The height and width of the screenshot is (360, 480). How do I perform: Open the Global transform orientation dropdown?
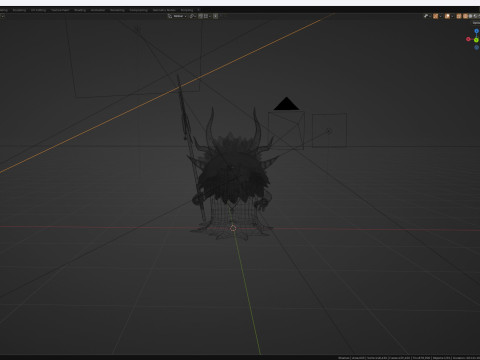pyautogui.click(x=178, y=16)
